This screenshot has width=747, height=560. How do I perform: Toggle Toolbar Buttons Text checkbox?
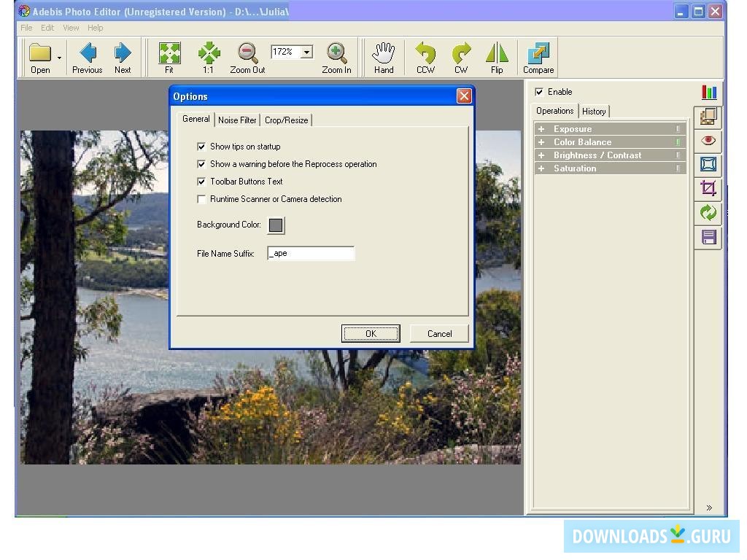pos(201,182)
